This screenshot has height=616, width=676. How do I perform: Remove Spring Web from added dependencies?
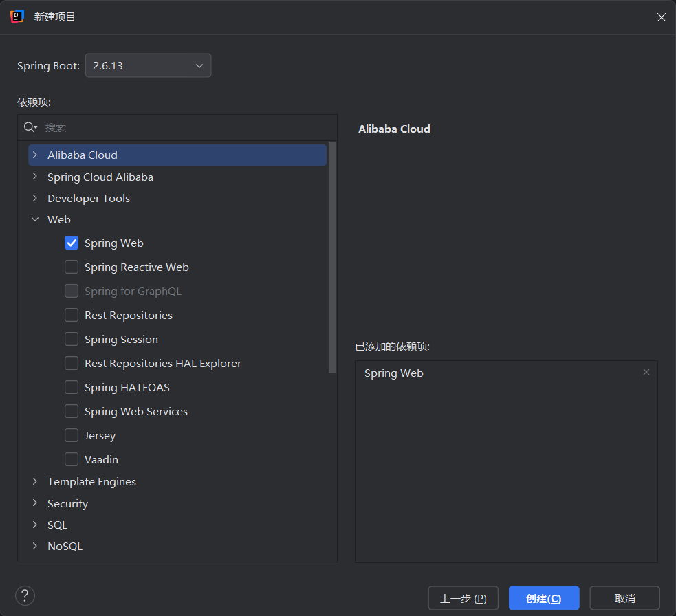click(x=646, y=372)
